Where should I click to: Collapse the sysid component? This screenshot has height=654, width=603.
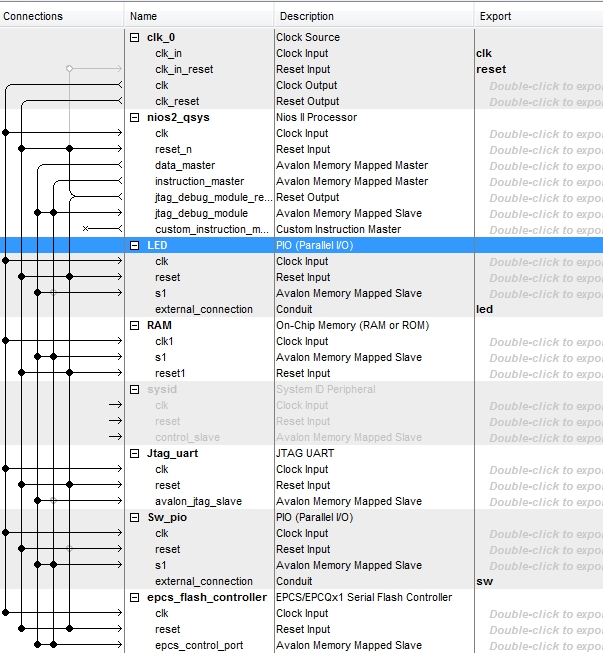[x=134, y=390]
